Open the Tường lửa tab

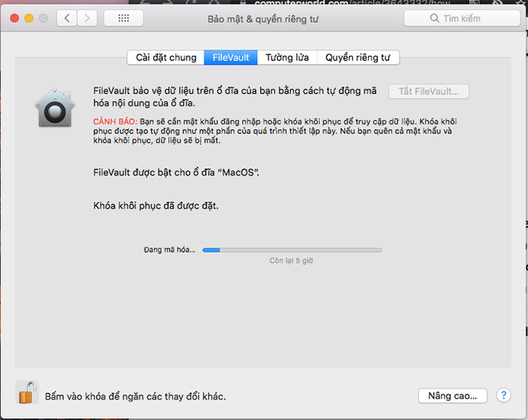pos(287,57)
